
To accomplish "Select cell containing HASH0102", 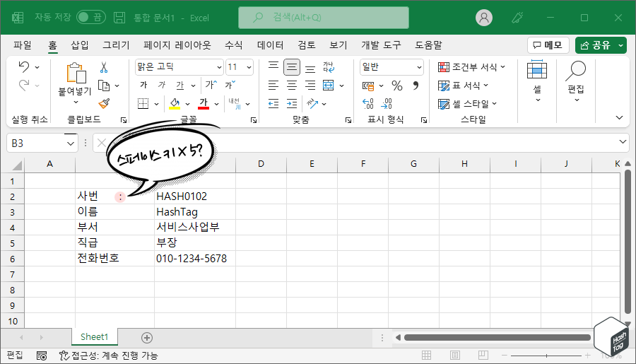I will click(195, 196).
